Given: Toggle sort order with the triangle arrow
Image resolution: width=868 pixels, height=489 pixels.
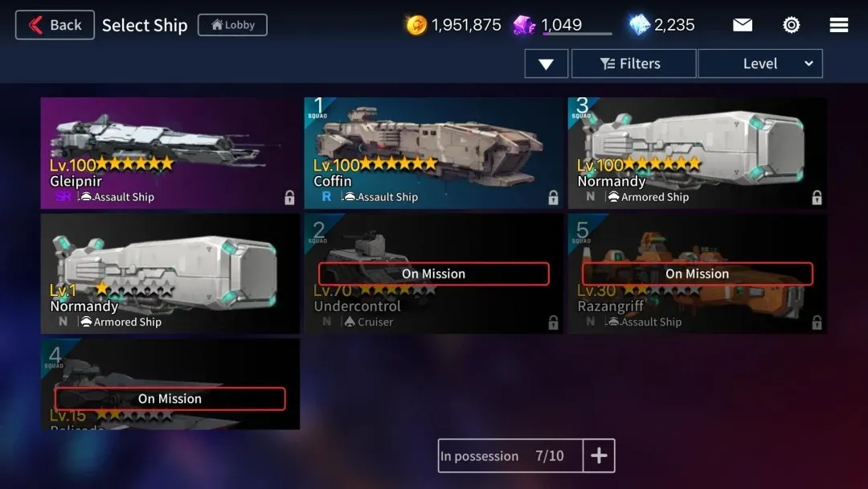Looking at the screenshot, I should 546,64.
